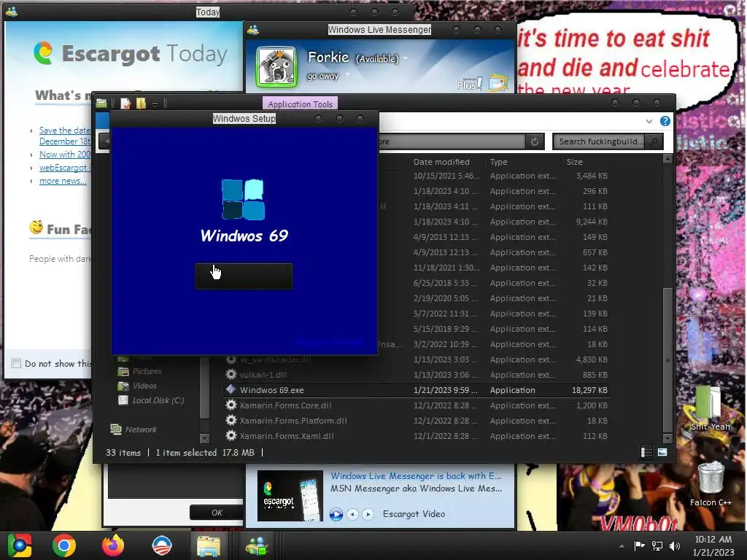Click the Messenger mail envelope icon
The image size is (747, 560).
pos(498,83)
